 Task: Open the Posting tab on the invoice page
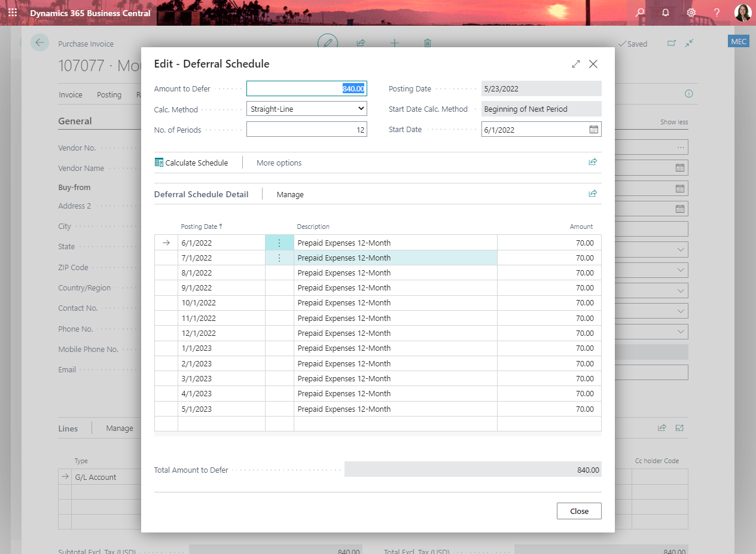click(x=109, y=94)
